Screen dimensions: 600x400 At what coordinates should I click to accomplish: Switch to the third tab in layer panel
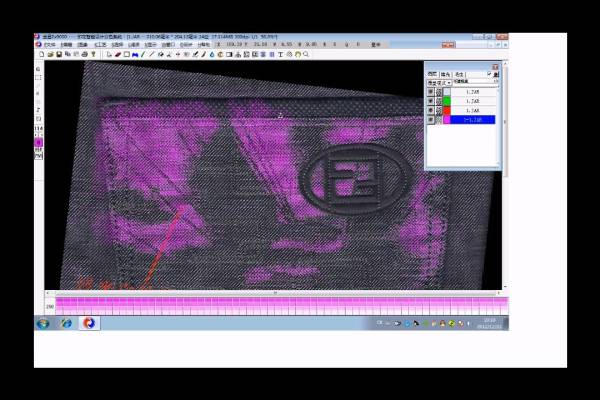click(459, 74)
